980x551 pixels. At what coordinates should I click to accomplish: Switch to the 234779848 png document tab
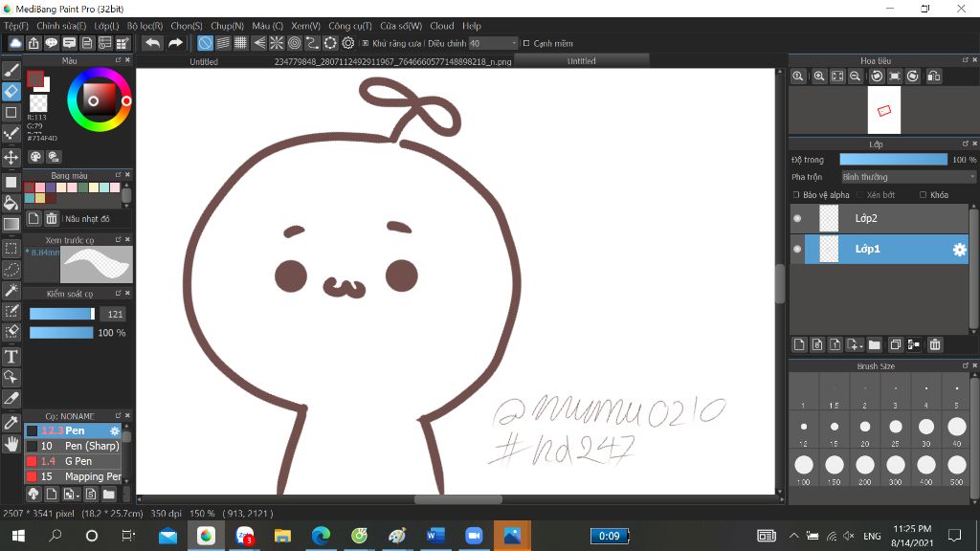click(x=393, y=61)
